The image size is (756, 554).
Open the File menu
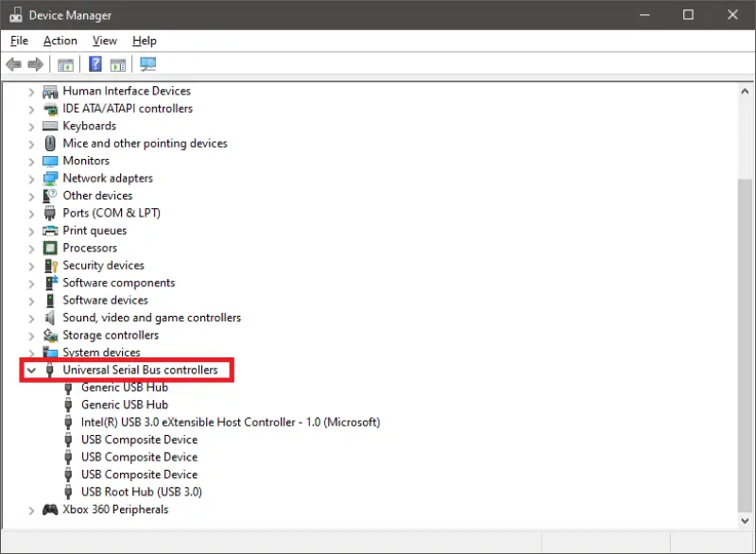click(x=18, y=41)
